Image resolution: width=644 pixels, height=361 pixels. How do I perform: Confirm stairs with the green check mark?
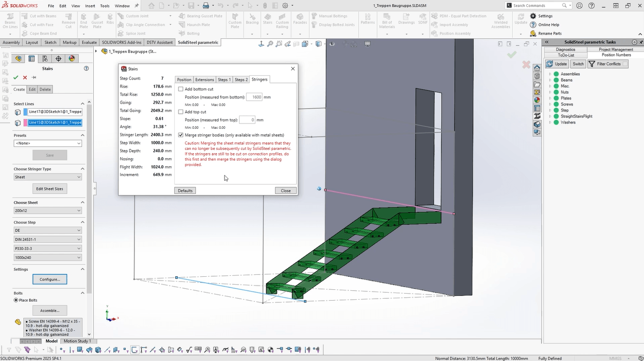click(15, 78)
